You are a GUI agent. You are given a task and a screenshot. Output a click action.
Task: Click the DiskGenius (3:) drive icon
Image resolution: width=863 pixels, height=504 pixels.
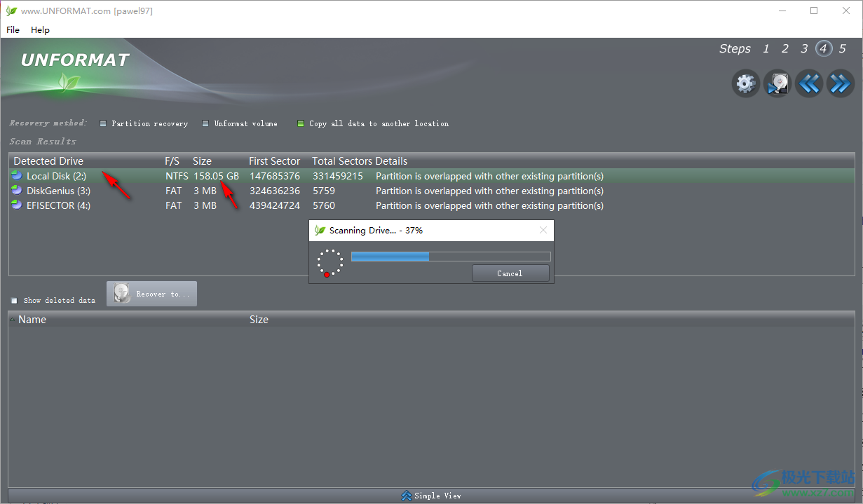(x=17, y=191)
